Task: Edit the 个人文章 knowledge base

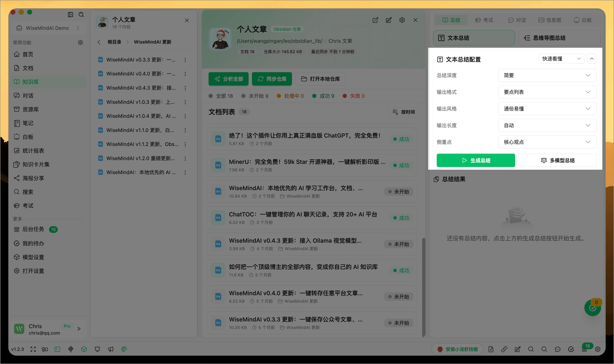Action: pos(389,20)
